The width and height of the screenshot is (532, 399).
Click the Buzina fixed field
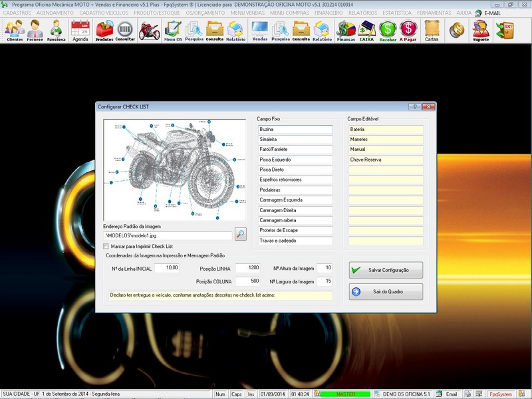[x=295, y=130]
